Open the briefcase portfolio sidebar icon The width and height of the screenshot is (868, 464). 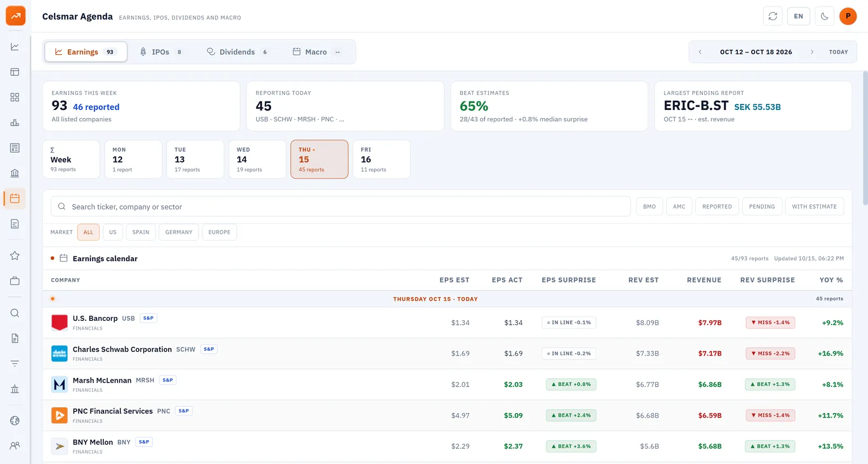[15, 281]
